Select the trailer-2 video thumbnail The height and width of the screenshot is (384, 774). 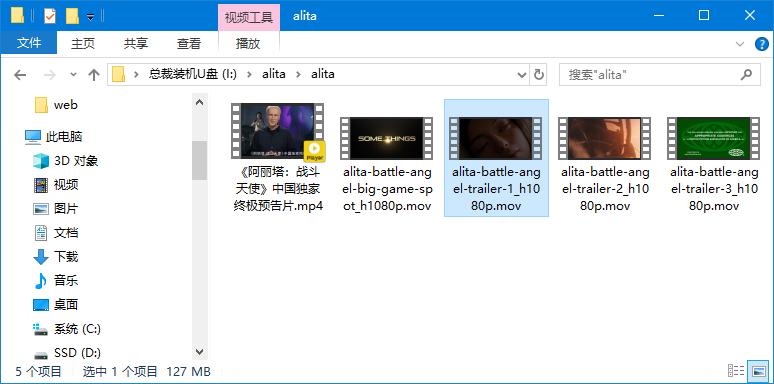pyautogui.click(x=605, y=138)
